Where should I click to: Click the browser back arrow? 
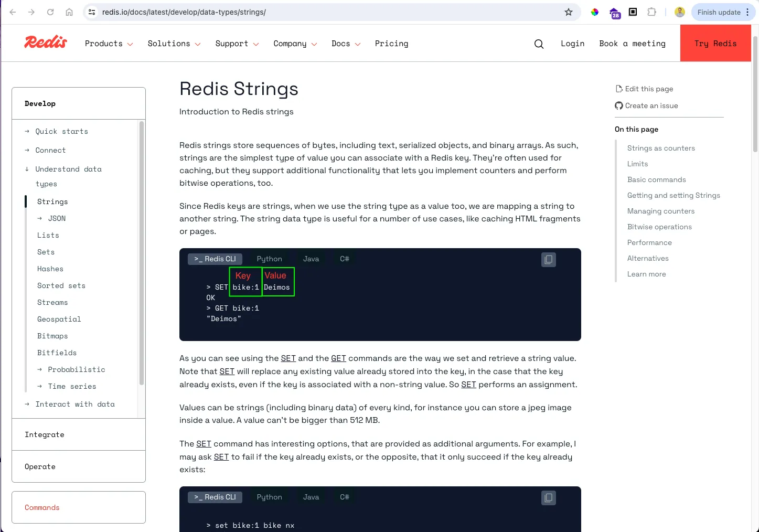click(x=13, y=12)
